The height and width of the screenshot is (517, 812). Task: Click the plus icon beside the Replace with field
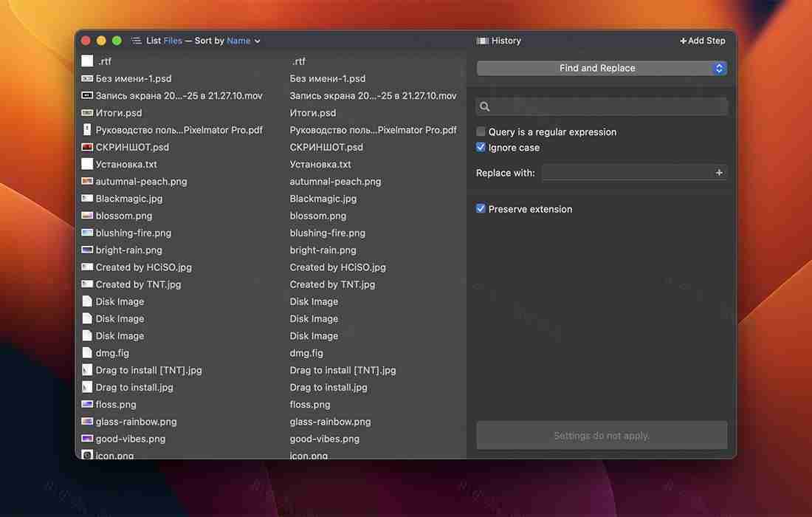718,172
